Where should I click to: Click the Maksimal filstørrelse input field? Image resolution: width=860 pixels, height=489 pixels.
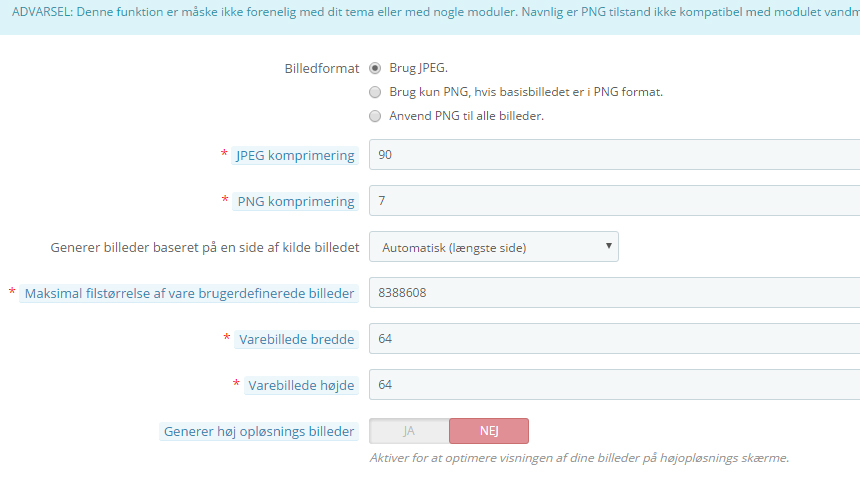point(614,293)
